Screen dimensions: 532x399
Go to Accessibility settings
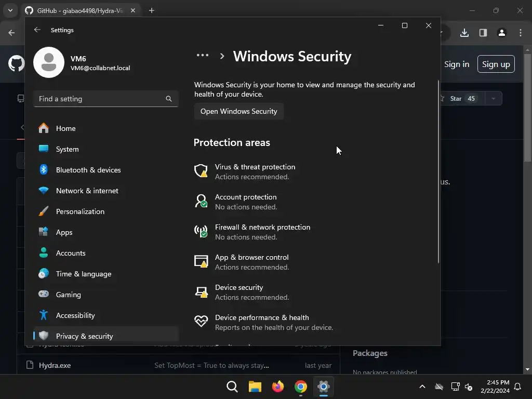106,315
